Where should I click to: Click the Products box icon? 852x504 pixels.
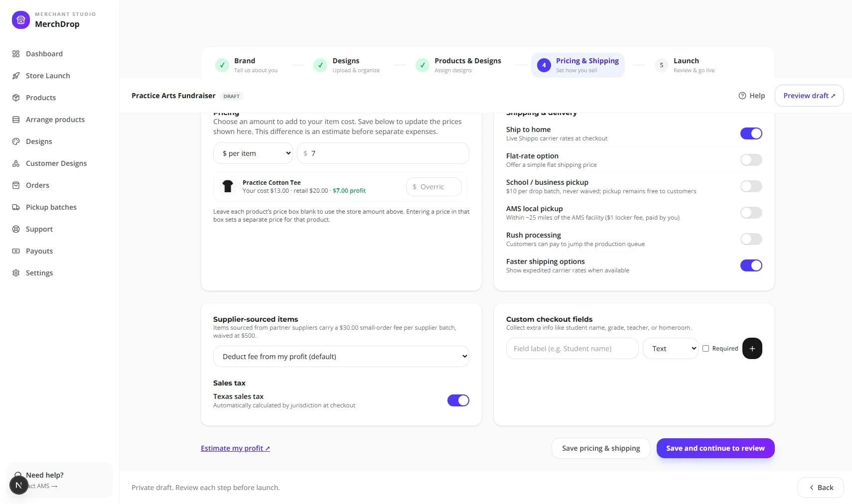tap(16, 98)
